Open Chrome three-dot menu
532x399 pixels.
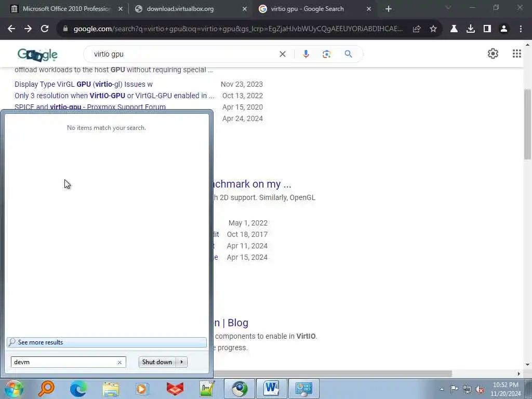pyautogui.click(x=521, y=29)
